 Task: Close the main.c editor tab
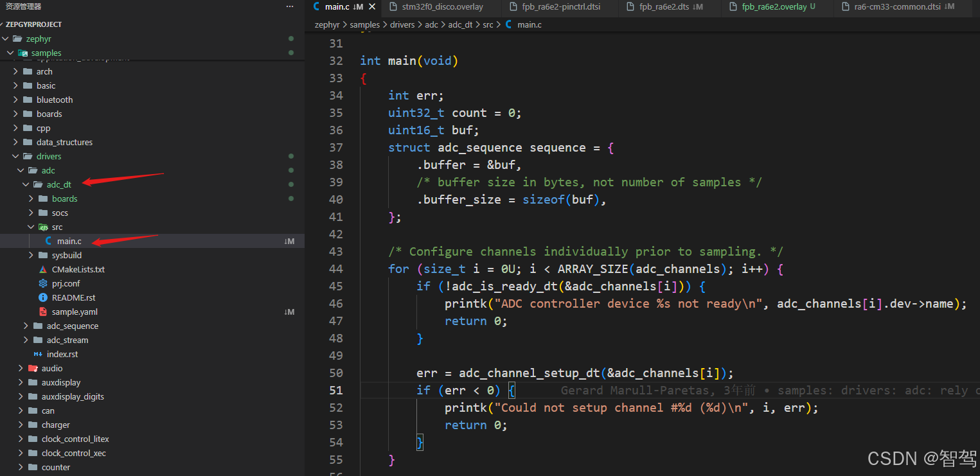click(372, 7)
